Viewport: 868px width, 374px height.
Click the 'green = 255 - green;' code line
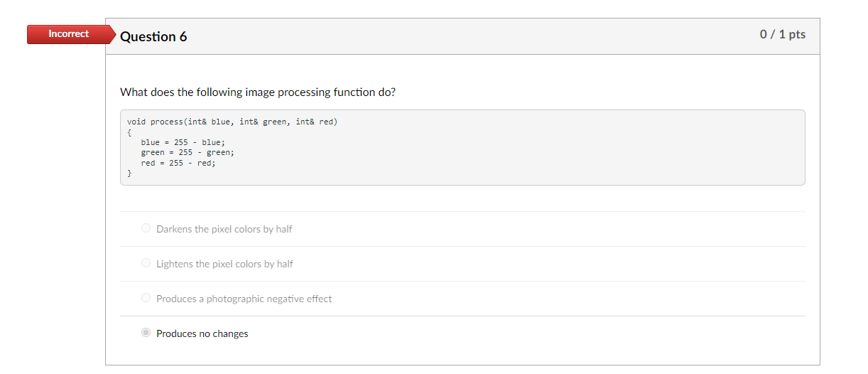point(188,152)
